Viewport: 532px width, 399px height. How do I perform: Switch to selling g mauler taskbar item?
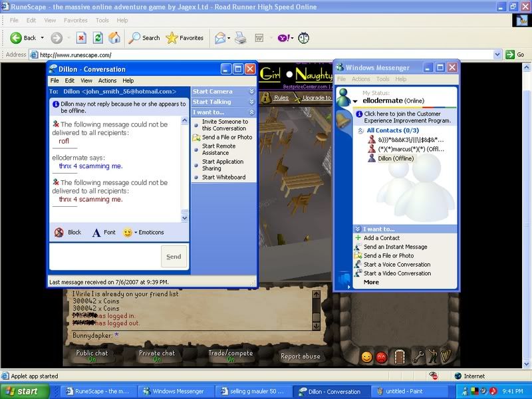pos(253,391)
